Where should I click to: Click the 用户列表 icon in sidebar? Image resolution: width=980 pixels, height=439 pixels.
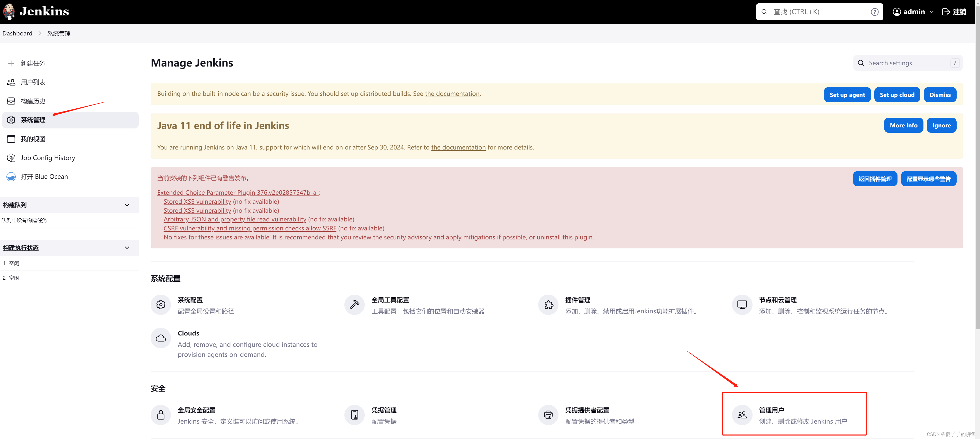(11, 82)
